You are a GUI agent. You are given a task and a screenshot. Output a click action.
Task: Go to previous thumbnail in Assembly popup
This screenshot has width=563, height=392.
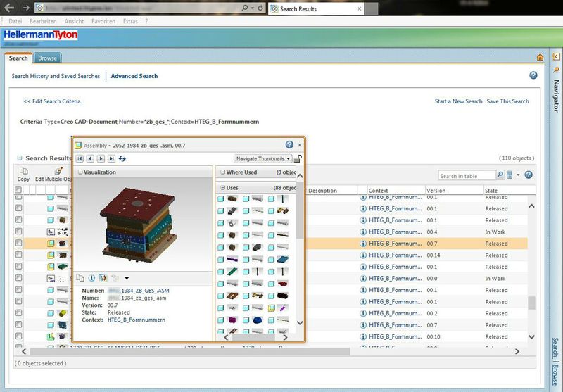90,158
